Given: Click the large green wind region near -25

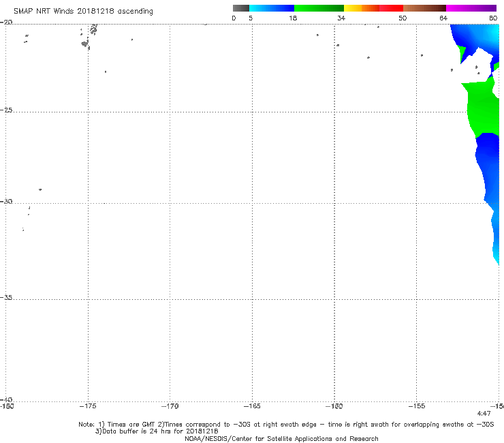Looking at the screenshot, I should point(482,108).
